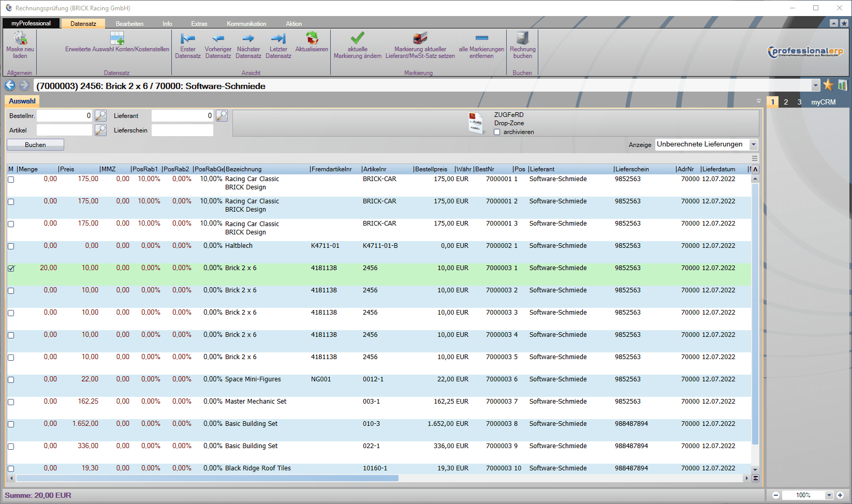This screenshot has width=852, height=504.
Task: Open Datensatz ribbon tab
Action: [83, 24]
